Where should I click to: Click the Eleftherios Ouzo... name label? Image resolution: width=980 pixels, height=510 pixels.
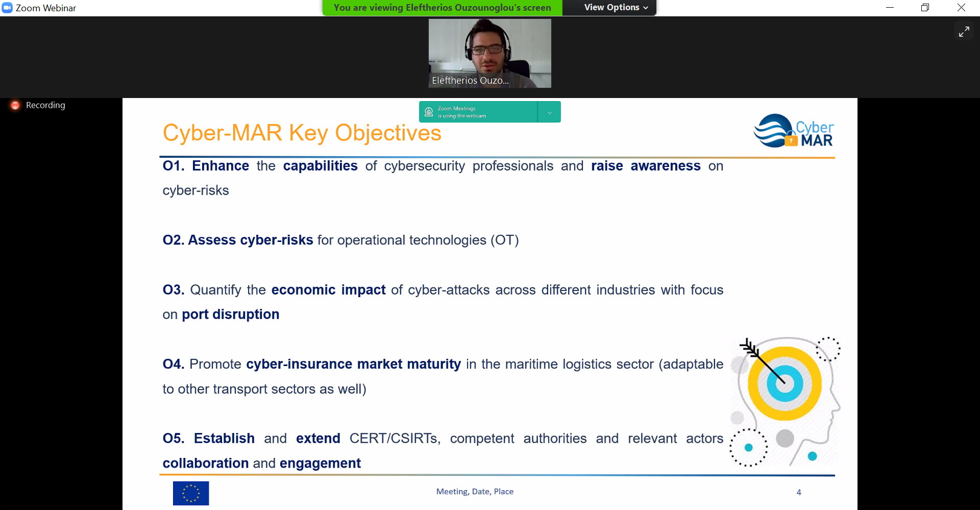(470, 81)
